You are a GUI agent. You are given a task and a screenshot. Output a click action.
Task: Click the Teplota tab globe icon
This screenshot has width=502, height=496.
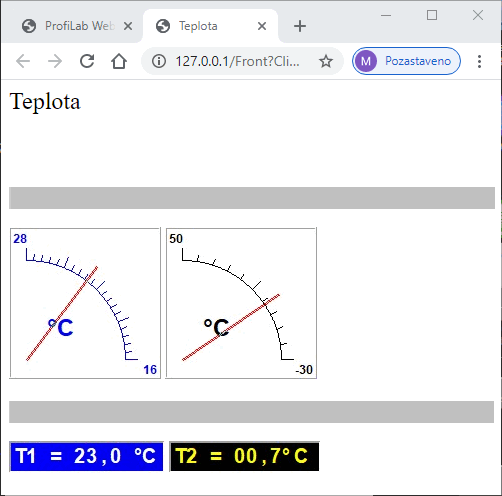(x=163, y=26)
